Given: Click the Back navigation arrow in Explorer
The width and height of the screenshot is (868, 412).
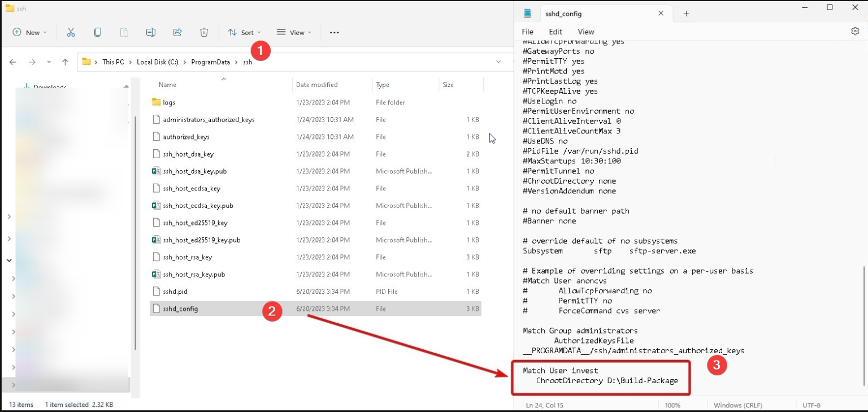Looking at the screenshot, I should click(12, 62).
